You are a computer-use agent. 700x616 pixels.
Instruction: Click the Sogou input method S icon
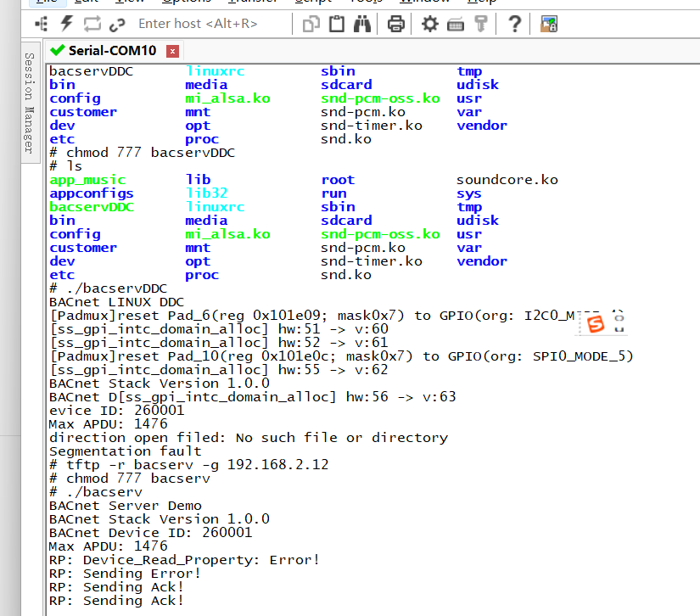pos(596,323)
